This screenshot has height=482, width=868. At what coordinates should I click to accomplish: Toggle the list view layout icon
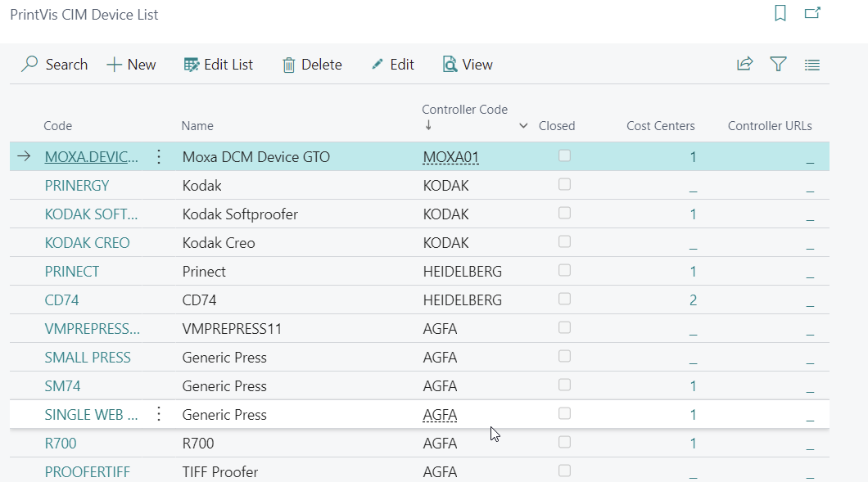(811, 65)
